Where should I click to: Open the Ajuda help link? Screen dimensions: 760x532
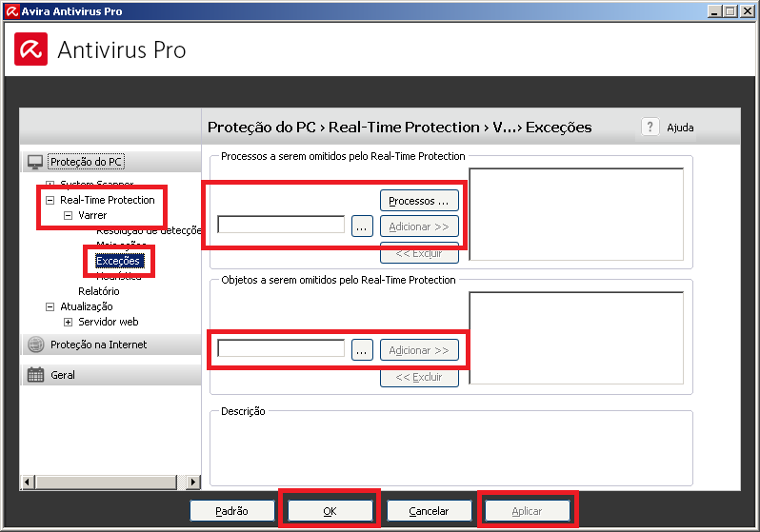coord(680,128)
